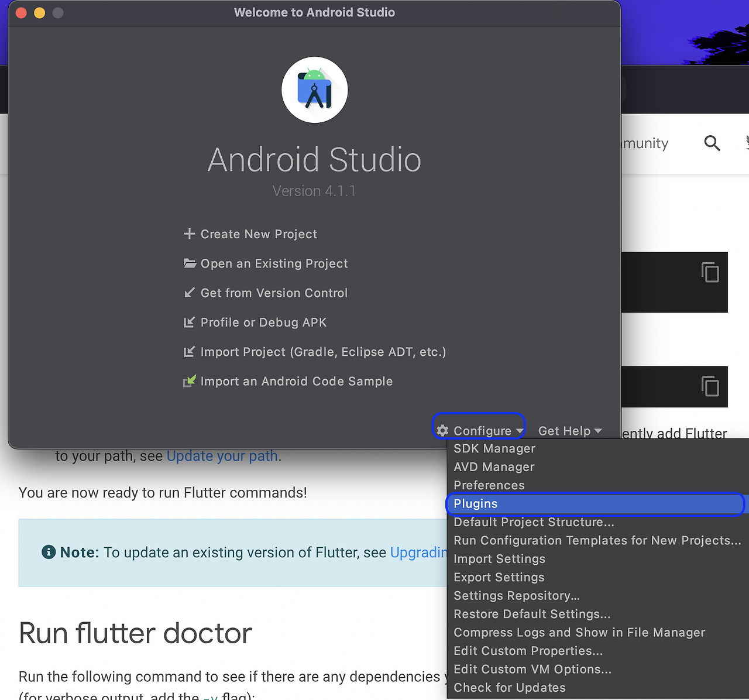Viewport: 749px width, 700px height.
Task: Choose Plugins in the Configure menu
Action: point(597,504)
